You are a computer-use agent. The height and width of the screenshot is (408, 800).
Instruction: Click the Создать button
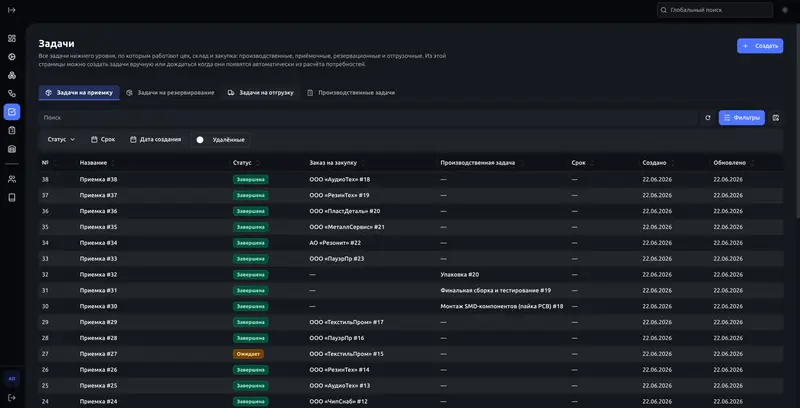pyautogui.click(x=760, y=46)
